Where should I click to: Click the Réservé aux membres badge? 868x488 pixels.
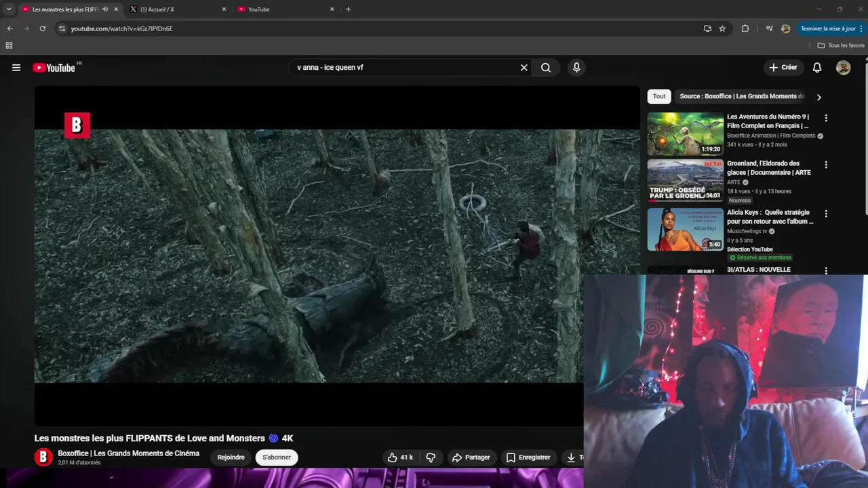[x=760, y=258]
